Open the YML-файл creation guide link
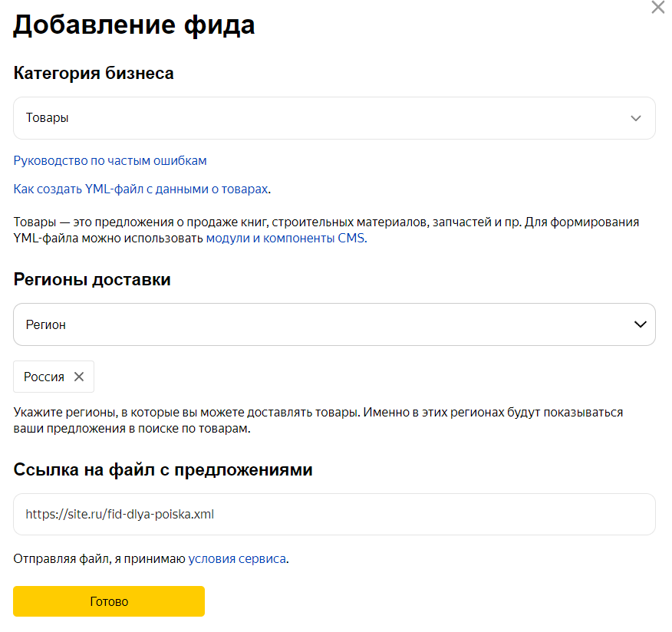The width and height of the screenshot is (672, 632). pyautogui.click(x=141, y=189)
